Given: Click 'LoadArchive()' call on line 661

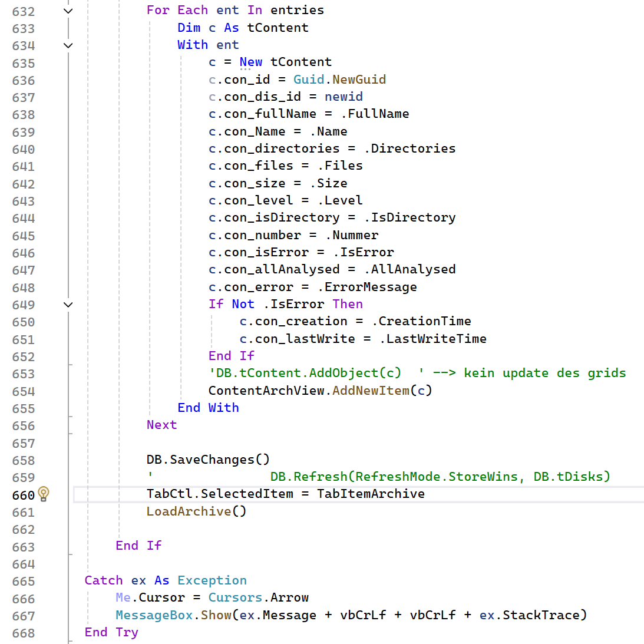Looking at the screenshot, I should (x=197, y=511).
